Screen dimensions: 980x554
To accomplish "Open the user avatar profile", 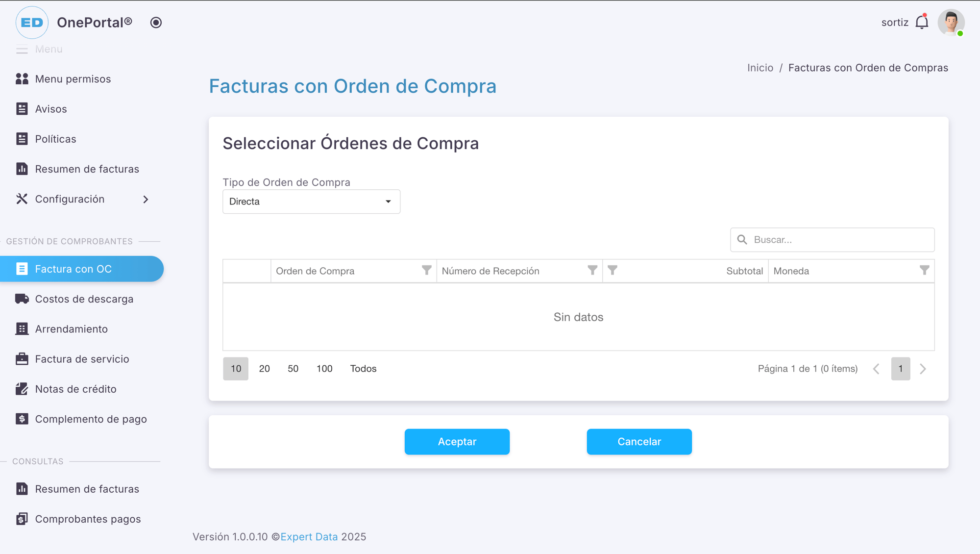I will (951, 23).
